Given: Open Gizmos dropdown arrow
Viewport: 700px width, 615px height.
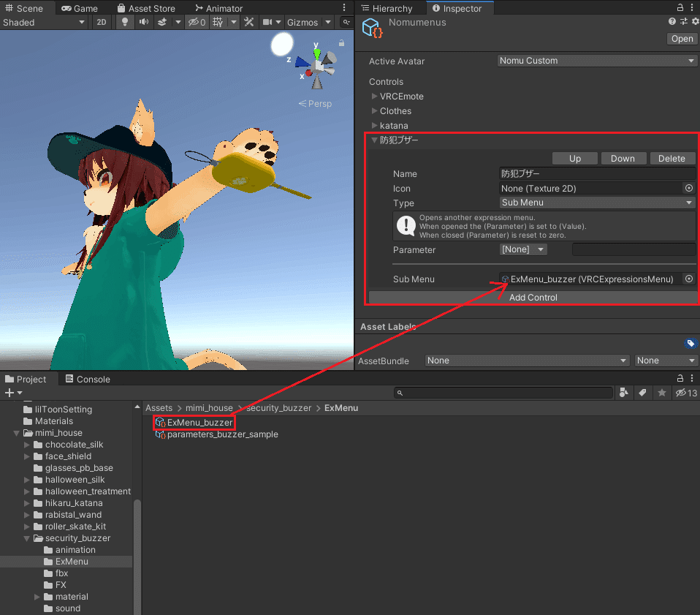Looking at the screenshot, I should click(x=328, y=23).
